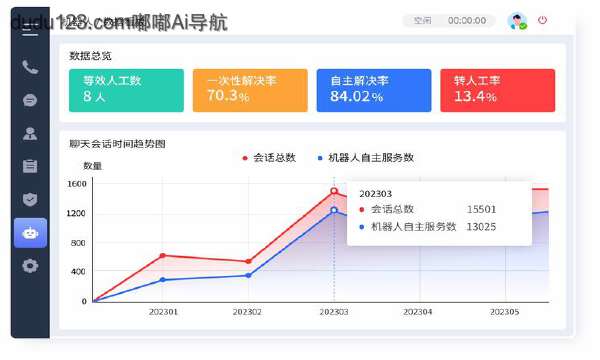Click the red 202303 peak marker

(334, 191)
